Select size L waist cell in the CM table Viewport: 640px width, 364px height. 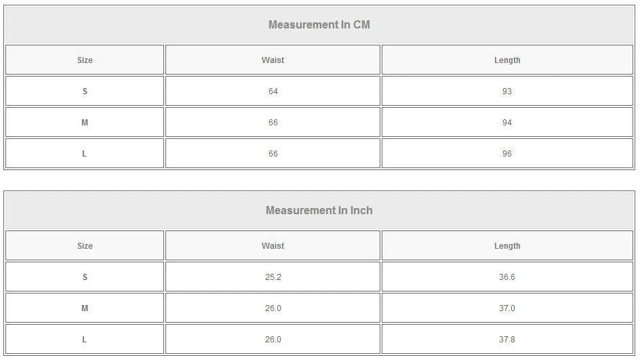tap(273, 154)
